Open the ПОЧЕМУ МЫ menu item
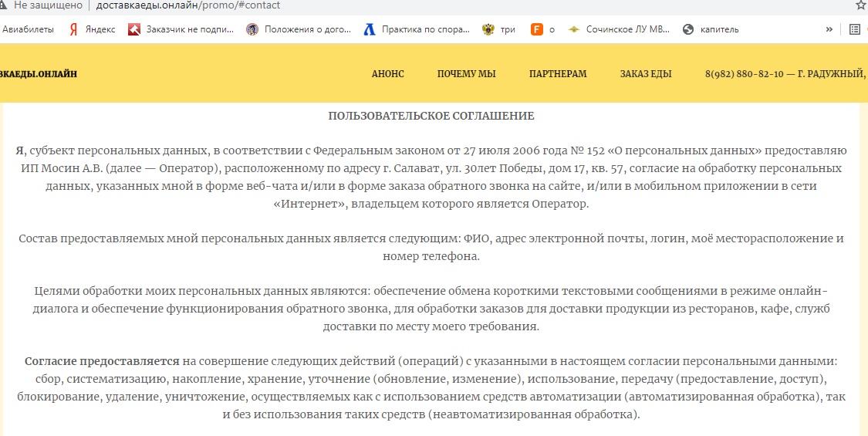The width and height of the screenshot is (868, 436). [x=466, y=74]
